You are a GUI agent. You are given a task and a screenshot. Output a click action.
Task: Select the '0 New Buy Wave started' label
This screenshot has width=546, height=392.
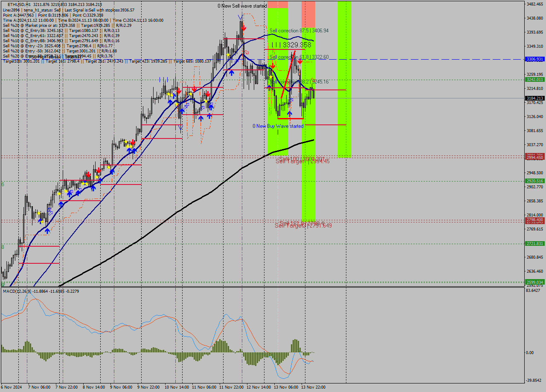pos(278,126)
